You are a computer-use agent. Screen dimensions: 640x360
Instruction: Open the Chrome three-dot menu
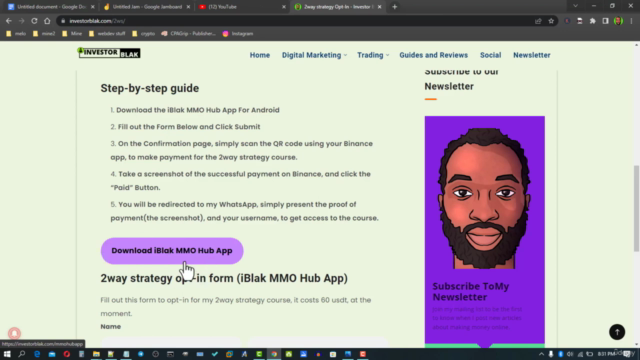tap(631, 21)
